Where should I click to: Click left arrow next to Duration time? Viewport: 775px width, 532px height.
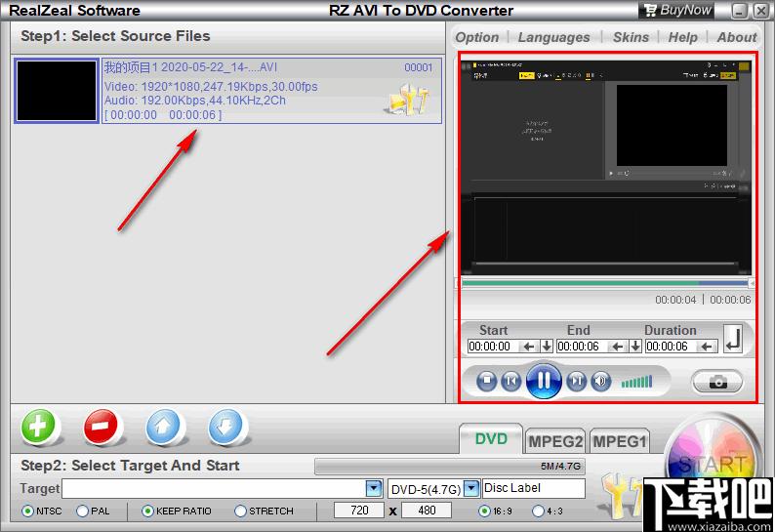[x=707, y=347]
